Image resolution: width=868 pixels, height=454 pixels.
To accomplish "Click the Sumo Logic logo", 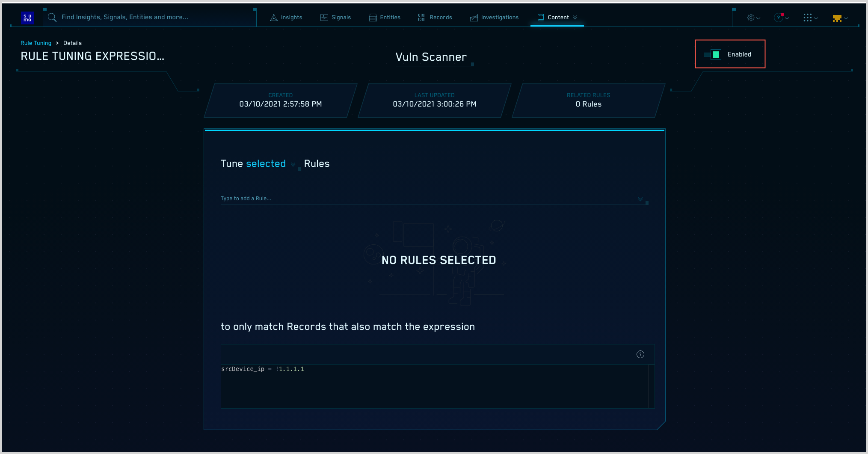I will coord(27,18).
